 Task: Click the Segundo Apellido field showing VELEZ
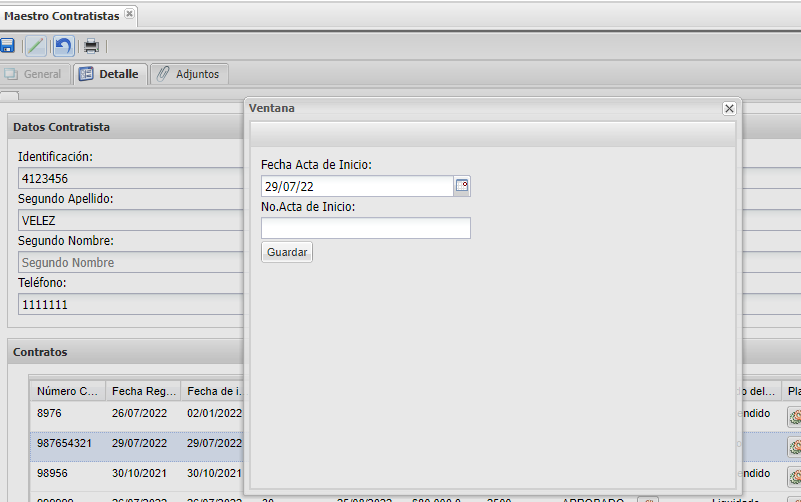[131, 221]
